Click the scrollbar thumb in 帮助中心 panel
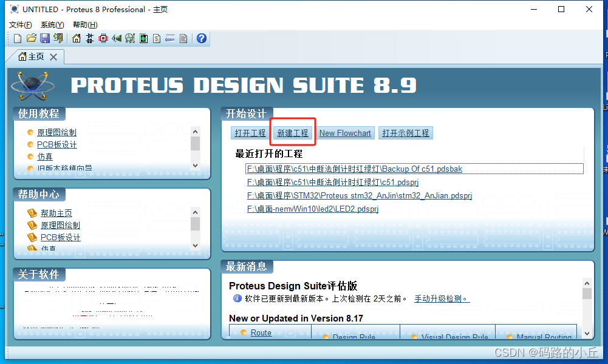 coord(196,224)
